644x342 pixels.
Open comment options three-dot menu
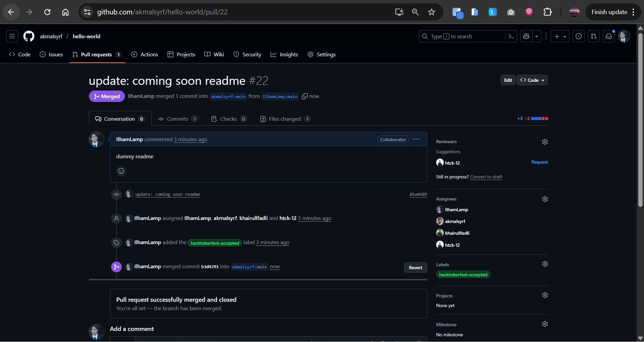(416, 139)
